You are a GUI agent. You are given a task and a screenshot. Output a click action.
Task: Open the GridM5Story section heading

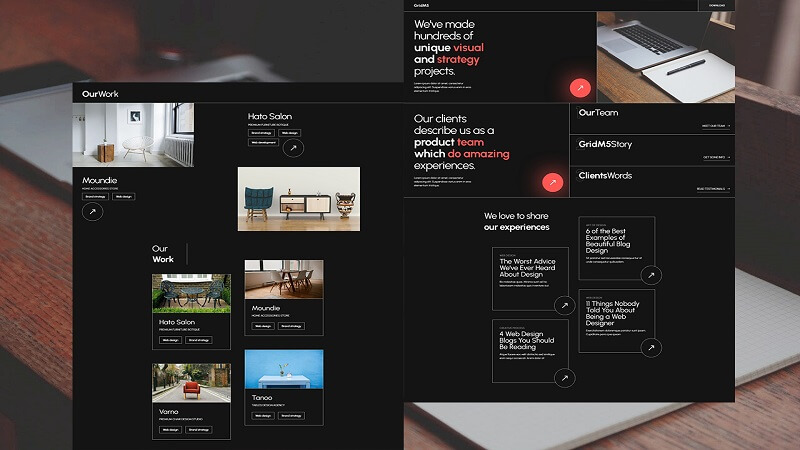pos(605,144)
